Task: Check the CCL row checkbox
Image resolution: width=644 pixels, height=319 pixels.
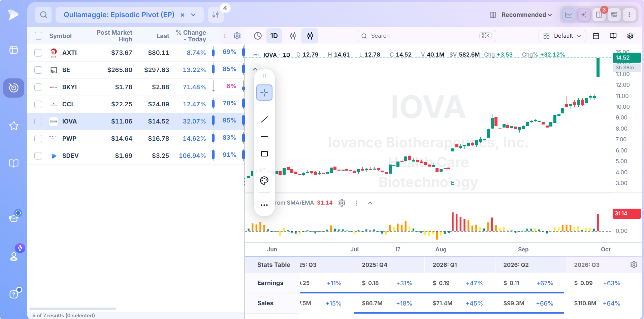Action: (x=38, y=104)
